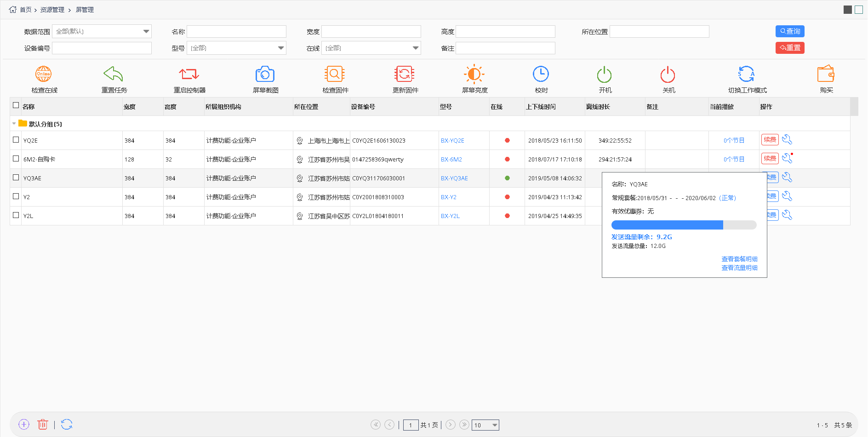Sort by 上下线时间 column header
The image size is (868, 437).
tap(541, 107)
